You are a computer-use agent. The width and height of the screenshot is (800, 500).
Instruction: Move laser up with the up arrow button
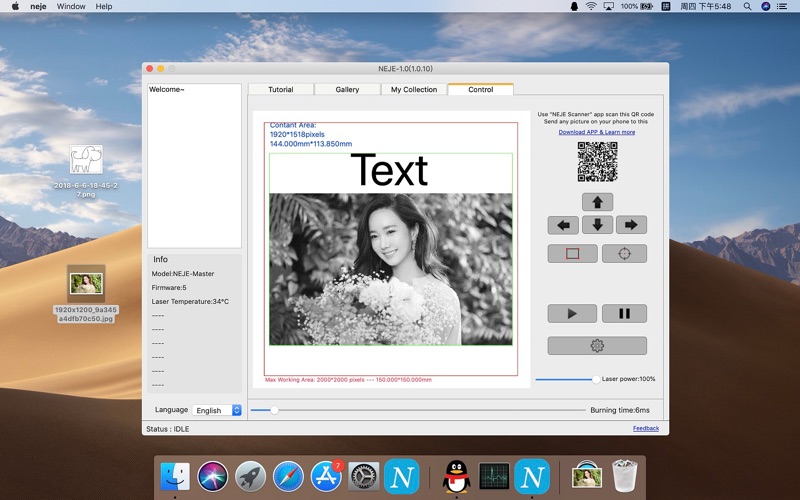pyautogui.click(x=597, y=202)
